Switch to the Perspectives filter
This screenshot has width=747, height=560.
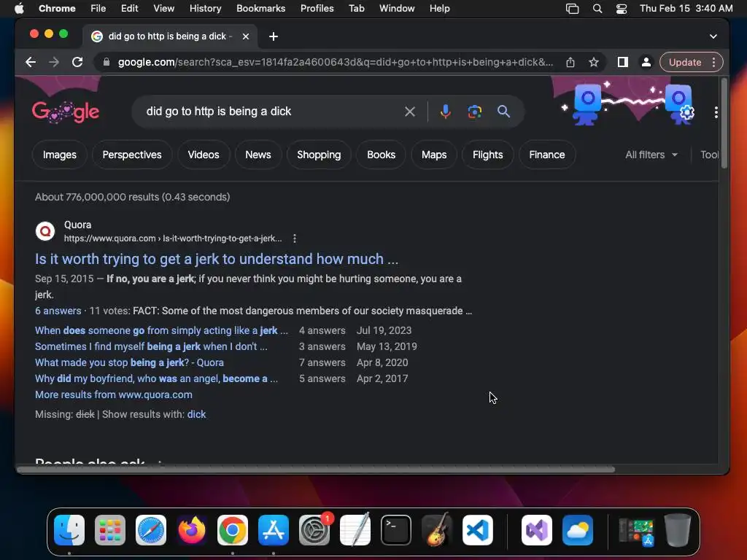(132, 155)
